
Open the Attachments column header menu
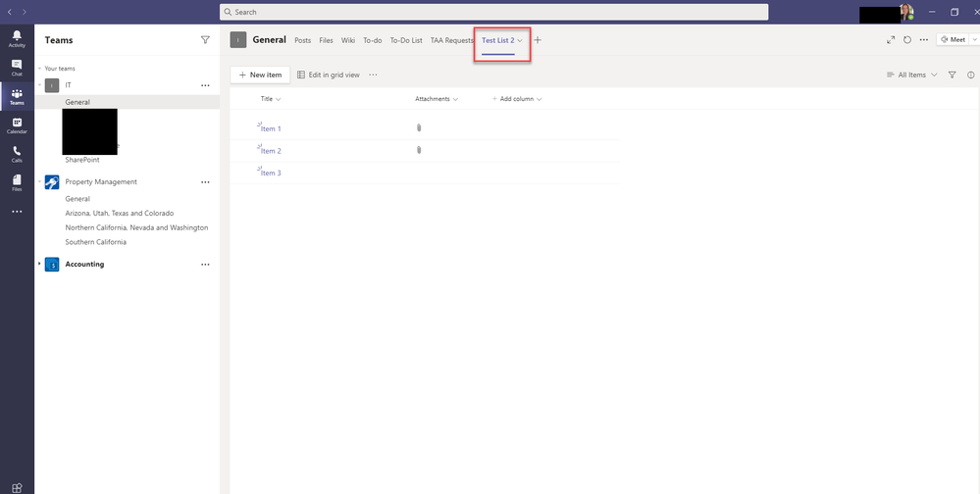coord(437,99)
